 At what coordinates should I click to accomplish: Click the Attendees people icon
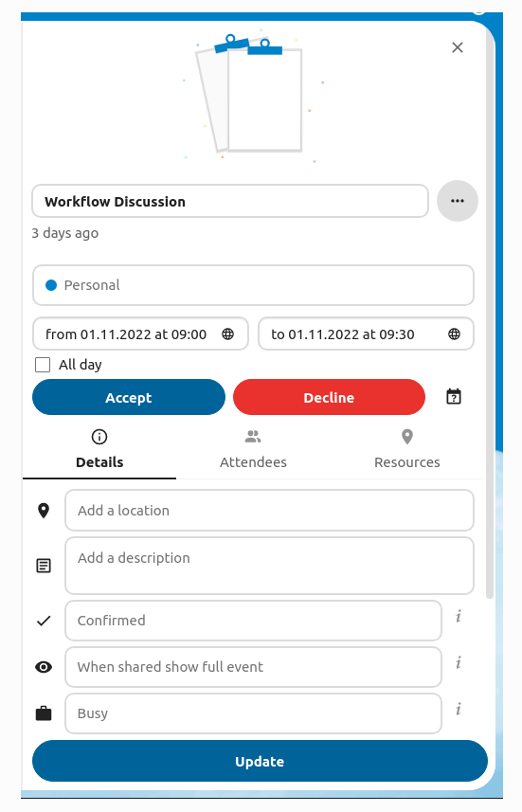(253, 437)
